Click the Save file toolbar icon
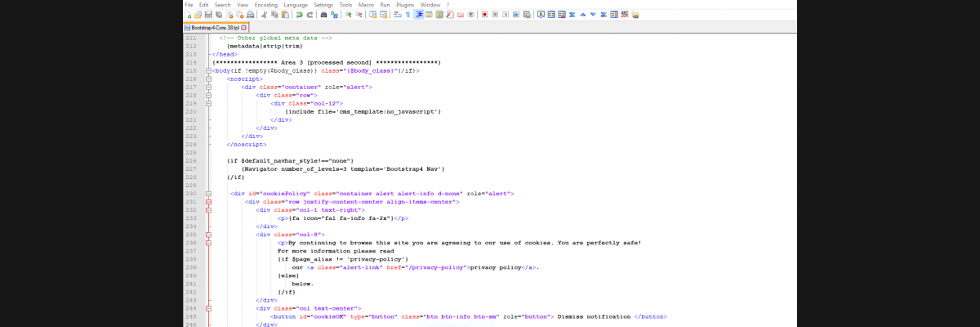Screen dimensions: 980x327 tap(208, 15)
